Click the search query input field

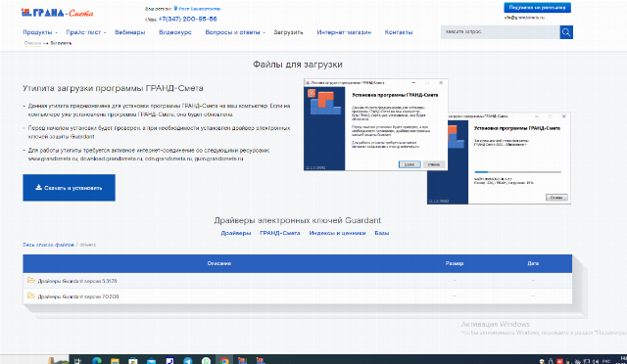(x=500, y=32)
